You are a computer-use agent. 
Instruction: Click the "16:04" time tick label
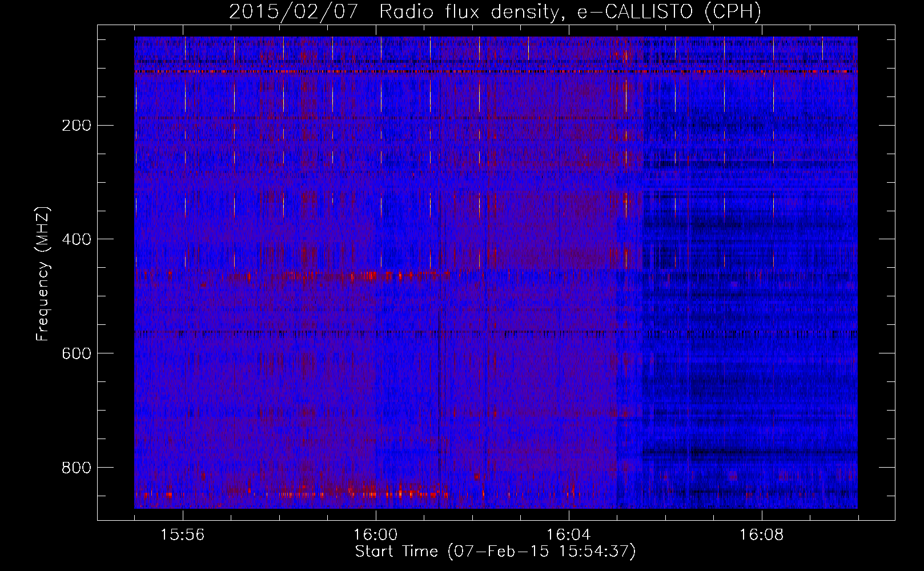point(569,535)
